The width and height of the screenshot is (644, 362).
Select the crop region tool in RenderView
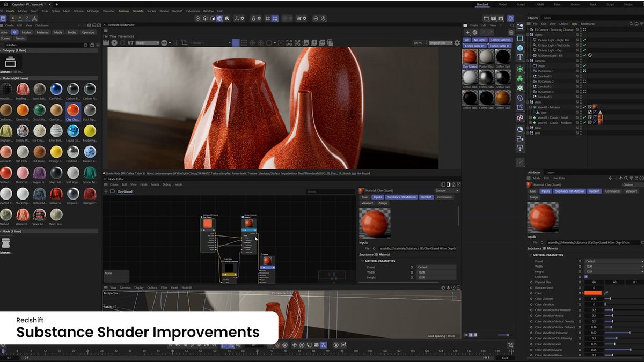(x=184, y=43)
